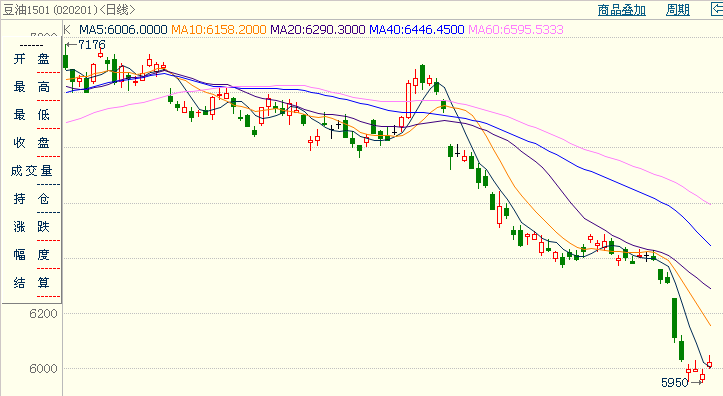Screen dimensions: 723x396
Task: Click the 5950 low price marker
Action: pos(675,383)
